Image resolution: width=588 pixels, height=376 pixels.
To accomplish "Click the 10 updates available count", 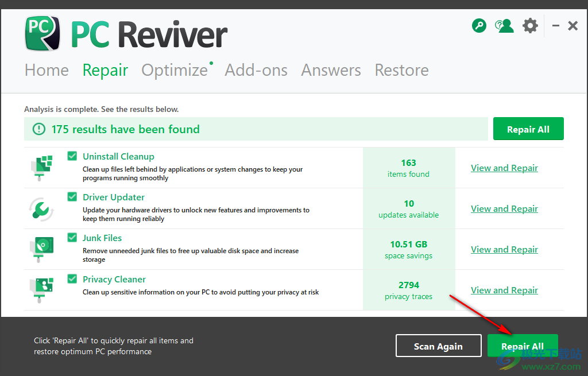I will coord(408,209).
